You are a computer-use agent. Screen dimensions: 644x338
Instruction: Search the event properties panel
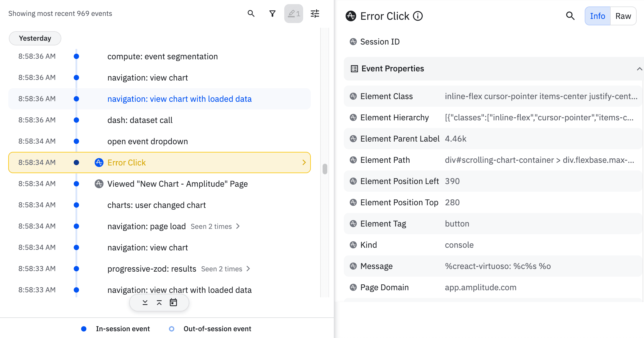point(570,16)
